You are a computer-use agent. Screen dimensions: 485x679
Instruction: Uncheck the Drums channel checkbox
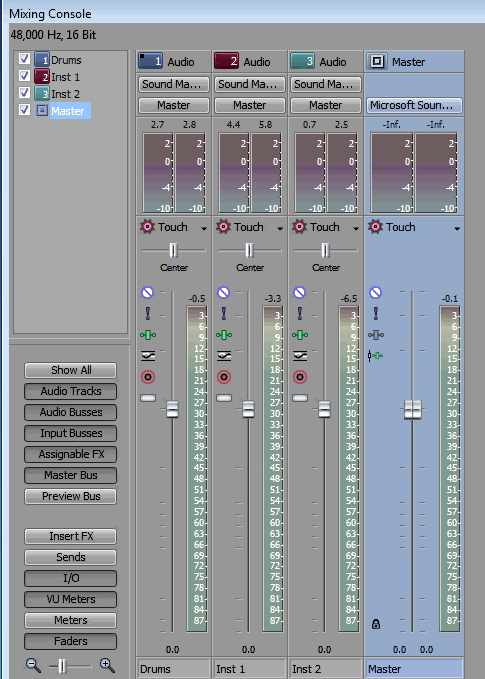point(24,59)
